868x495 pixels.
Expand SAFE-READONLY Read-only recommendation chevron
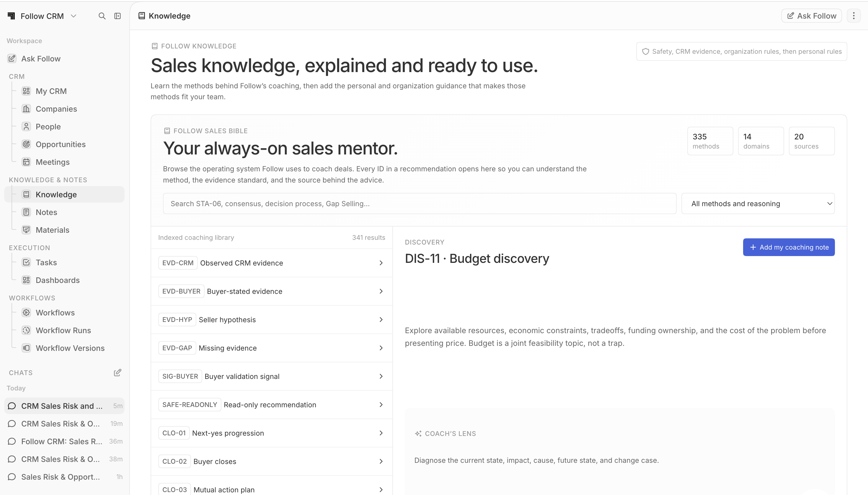(x=381, y=405)
